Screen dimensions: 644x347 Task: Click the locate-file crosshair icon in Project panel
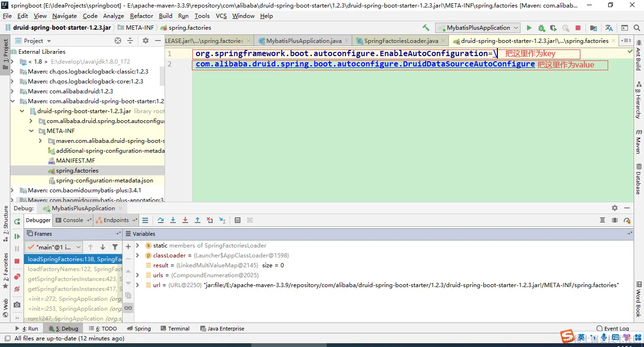point(118,41)
